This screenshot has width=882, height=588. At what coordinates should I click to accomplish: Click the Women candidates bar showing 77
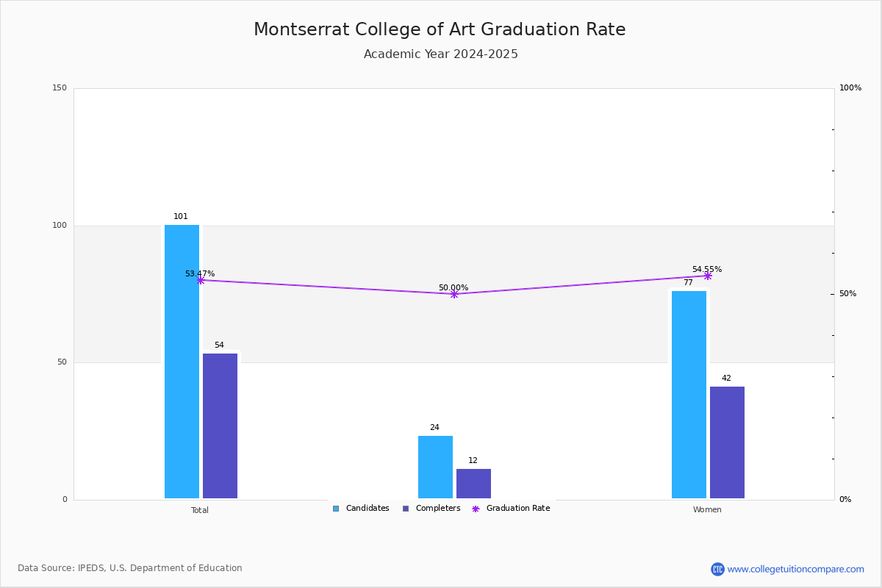(x=689, y=395)
